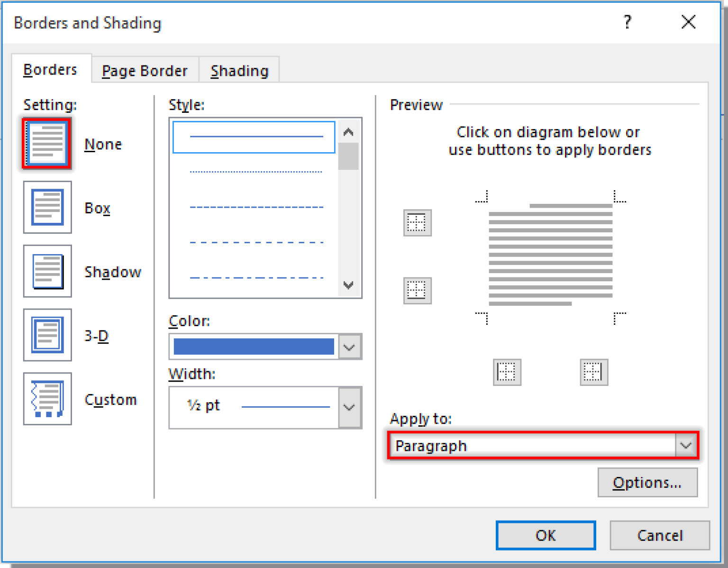Click the Help question mark icon
The height and width of the screenshot is (568, 728).
tap(627, 22)
